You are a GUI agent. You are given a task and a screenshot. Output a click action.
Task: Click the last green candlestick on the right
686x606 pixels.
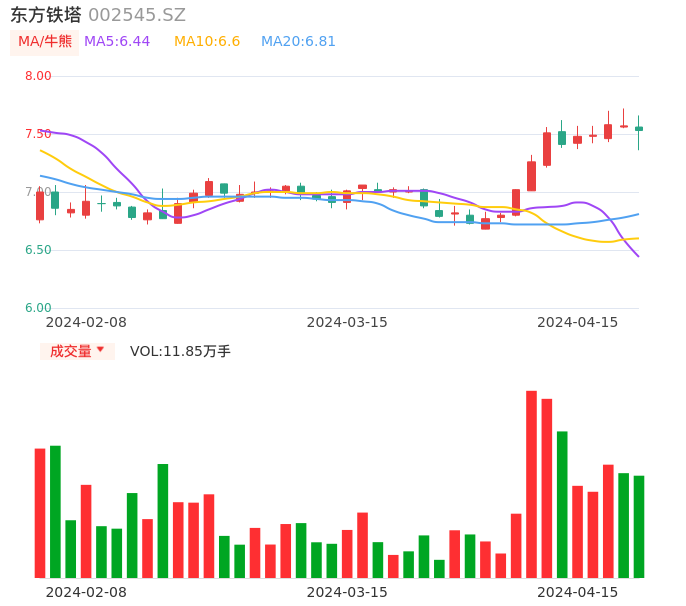pos(639,133)
